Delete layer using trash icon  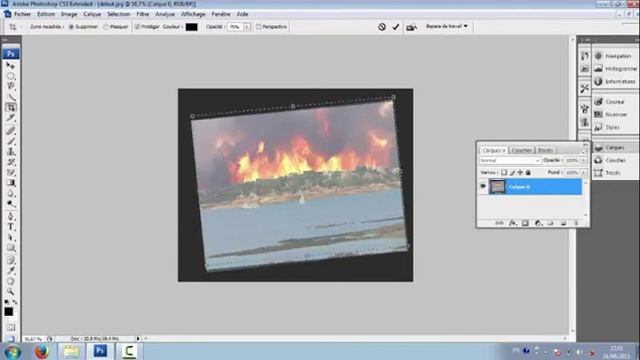pos(576,223)
